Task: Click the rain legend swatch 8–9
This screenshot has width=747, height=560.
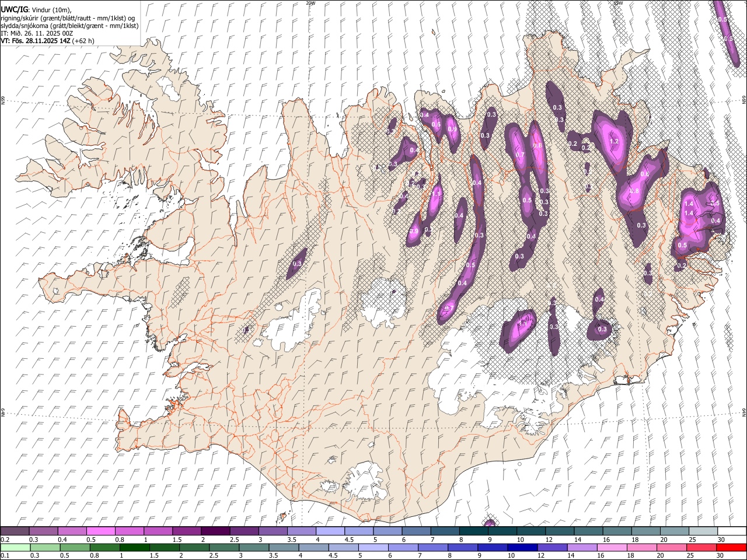Action: [x=463, y=547]
